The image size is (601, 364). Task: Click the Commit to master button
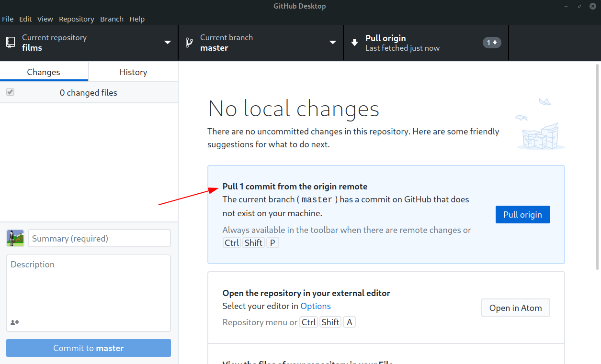pos(89,348)
